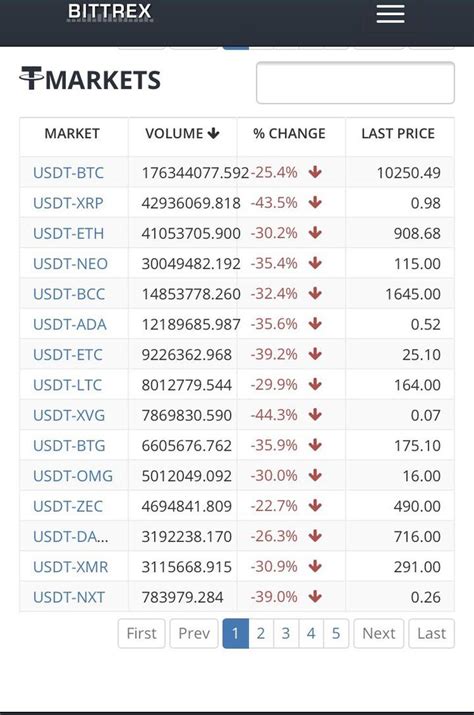Screen dimensions: 474x715
Task: Open the USDT-OMG market link
Action: point(73,476)
